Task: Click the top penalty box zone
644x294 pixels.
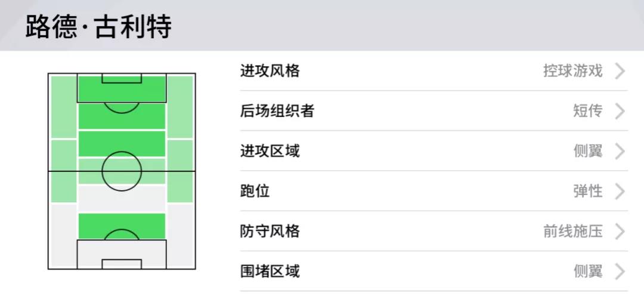Action: (x=122, y=88)
